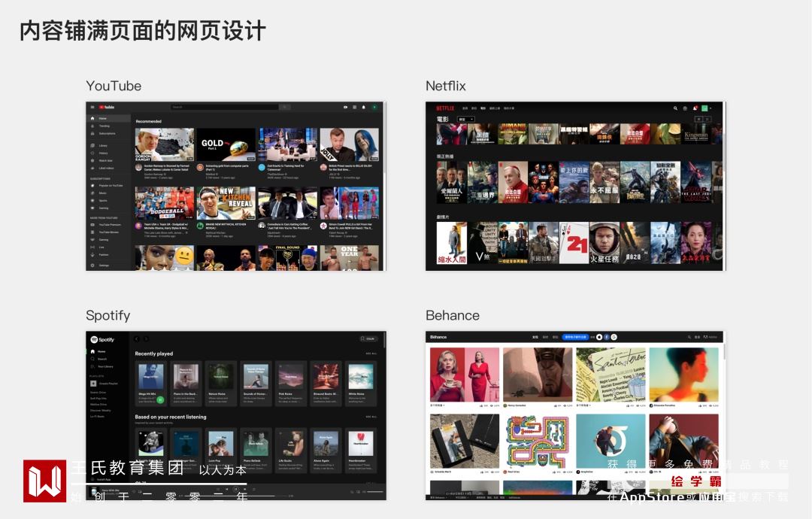Go forward with Spotify's right arrow

click(x=146, y=338)
